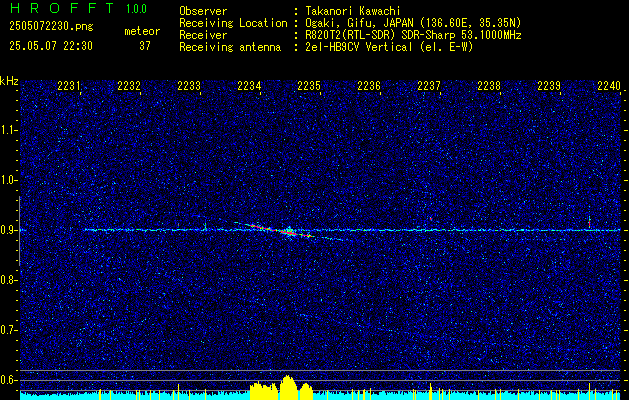Click the 2239 time marker
The image size is (629, 400).
coord(549,85)
